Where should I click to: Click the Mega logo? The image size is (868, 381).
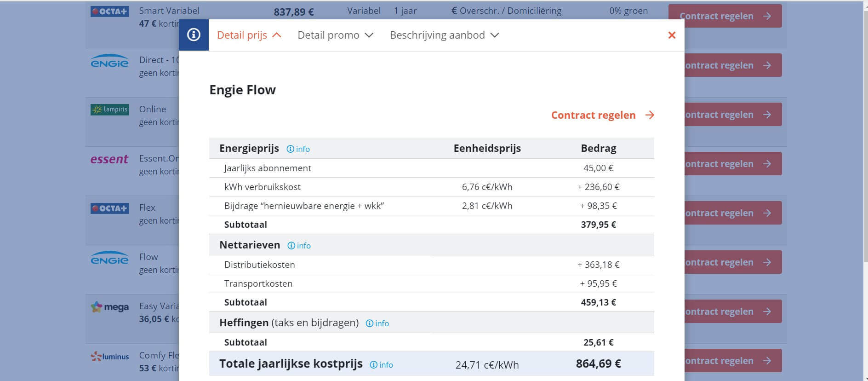tap(109, 307)
